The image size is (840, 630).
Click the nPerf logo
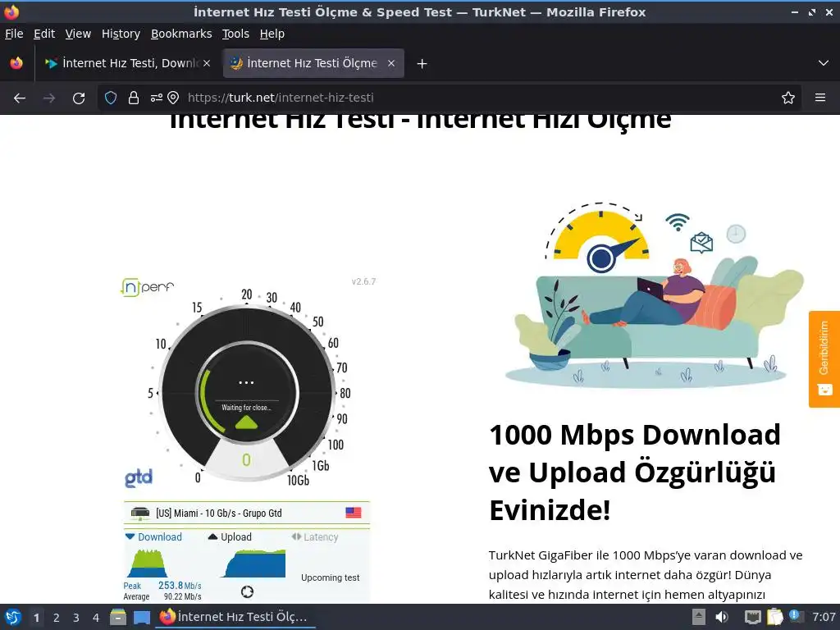click(148, 287)
